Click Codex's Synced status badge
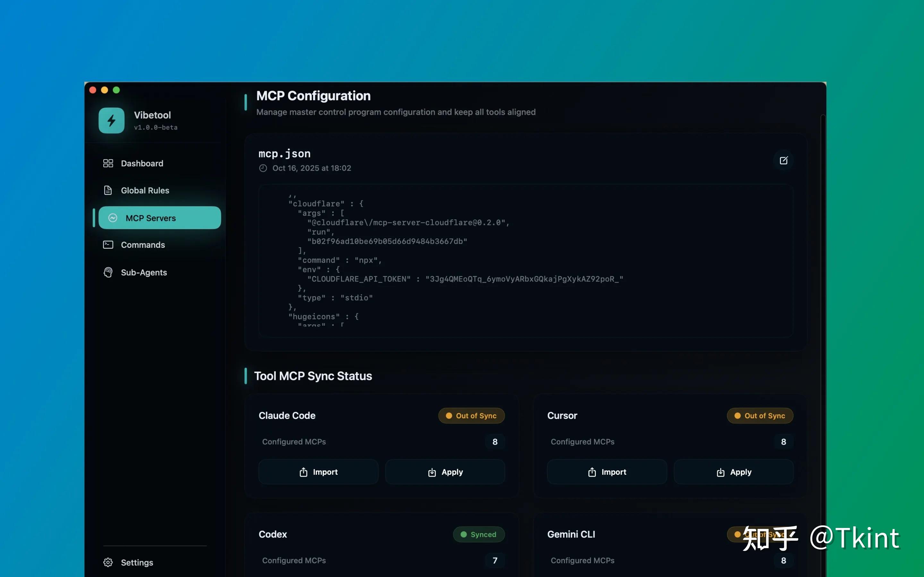924x577 pixels. [x=479, y=535]
